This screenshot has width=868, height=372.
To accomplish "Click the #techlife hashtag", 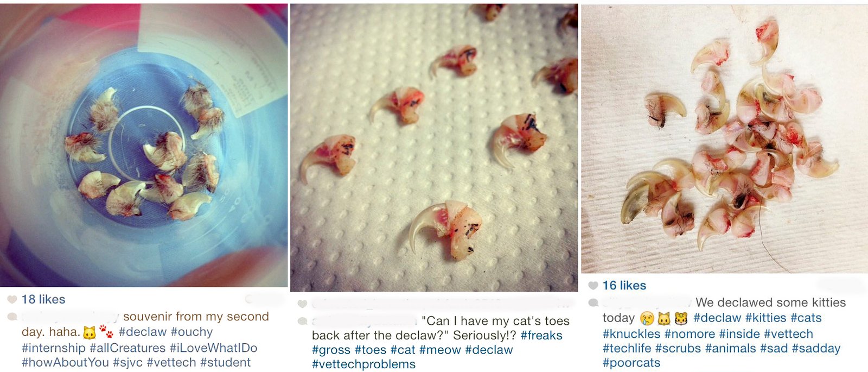I will coord(627,349).
